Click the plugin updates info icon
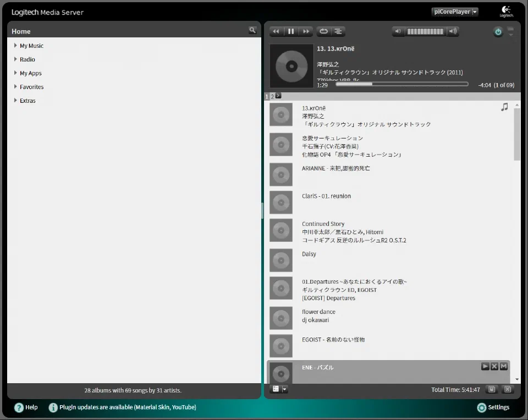 [x=53, y=407]
